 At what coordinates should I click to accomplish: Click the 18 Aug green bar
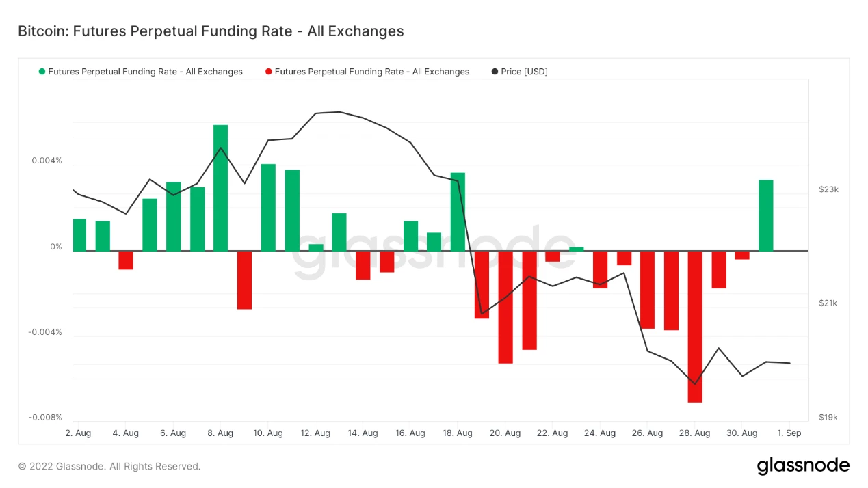click(x=458, y=212)
